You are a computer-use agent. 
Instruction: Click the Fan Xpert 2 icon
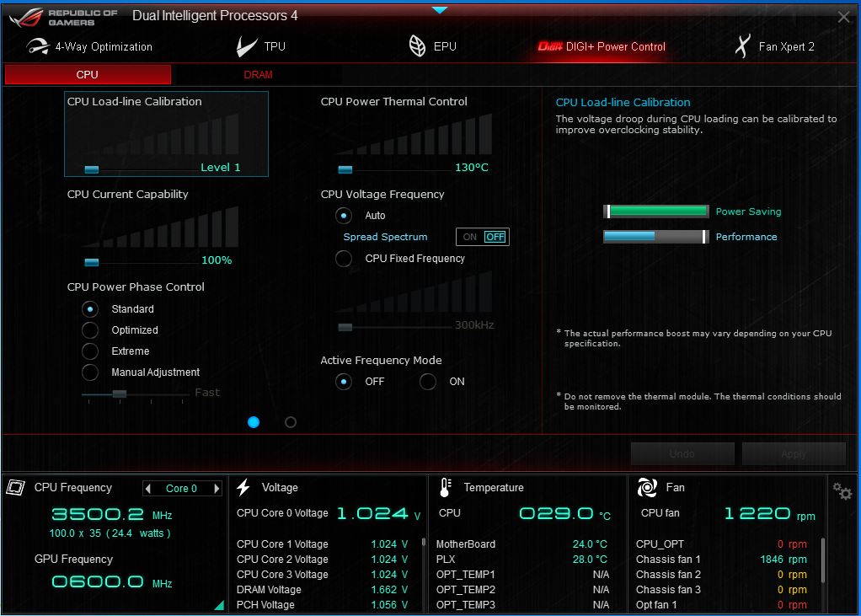coord(742,46)
